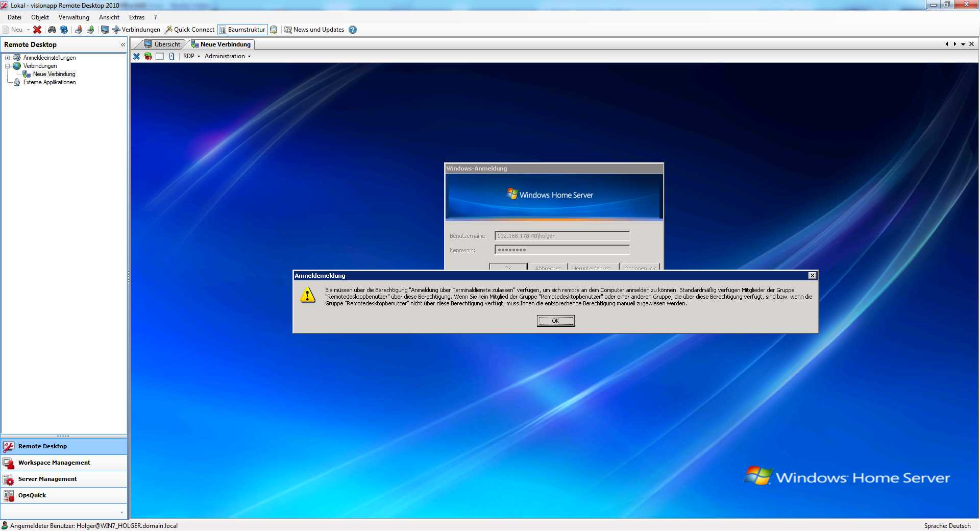The height and width of the screenshot is (531, 980).
Task: Close the active tab with X button
Action: pyautogui.click(x=971, y=44)
